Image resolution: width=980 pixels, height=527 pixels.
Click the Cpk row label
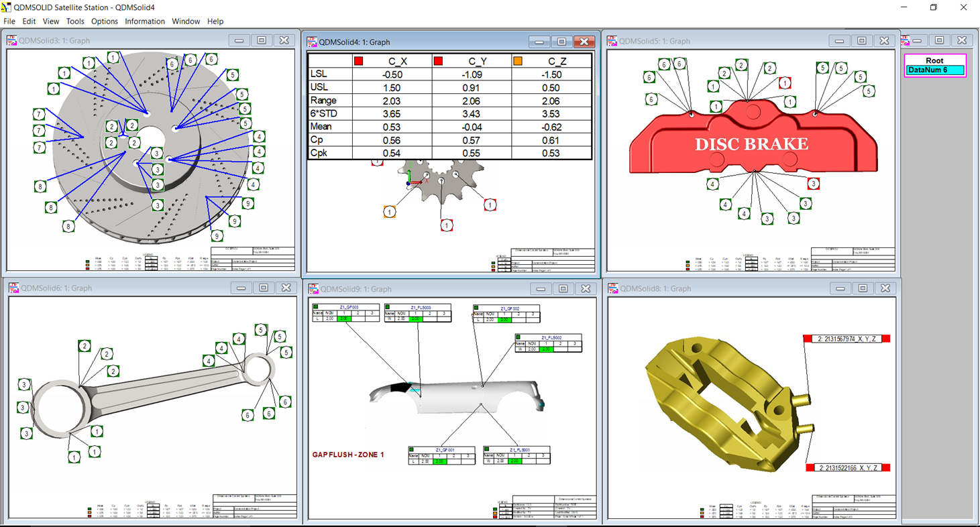pos(320,153)
